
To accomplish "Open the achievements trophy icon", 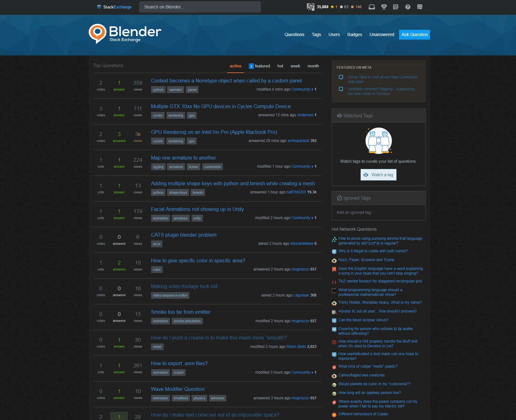I will point(384,7).
